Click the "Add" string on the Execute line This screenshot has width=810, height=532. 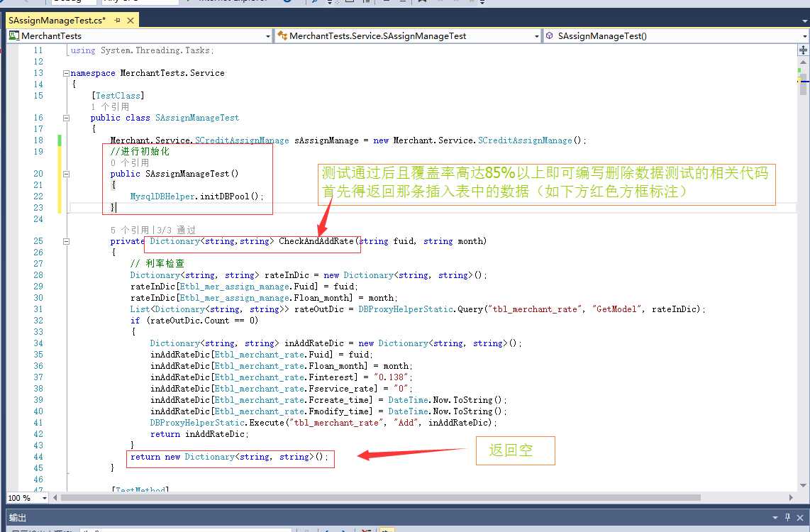(406, 423)
